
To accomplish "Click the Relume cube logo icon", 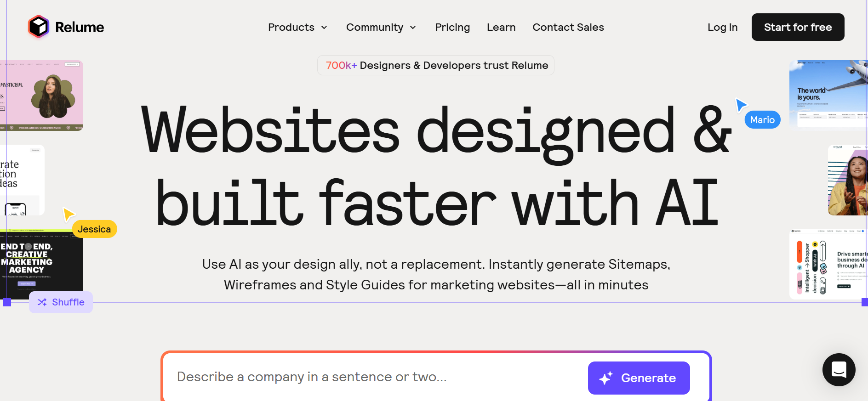I will coord(39,27).
